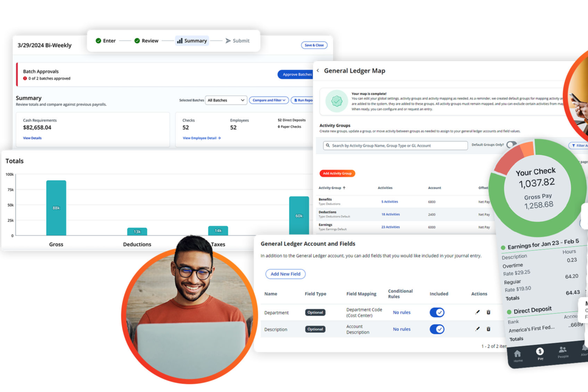
Task: Select the Submit step of the payroll flow
Action: click(238, 41)
